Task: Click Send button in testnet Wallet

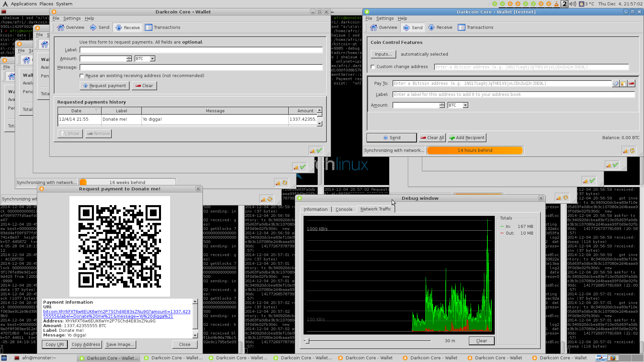Action: pyautogui.click(x=392, y=138)
